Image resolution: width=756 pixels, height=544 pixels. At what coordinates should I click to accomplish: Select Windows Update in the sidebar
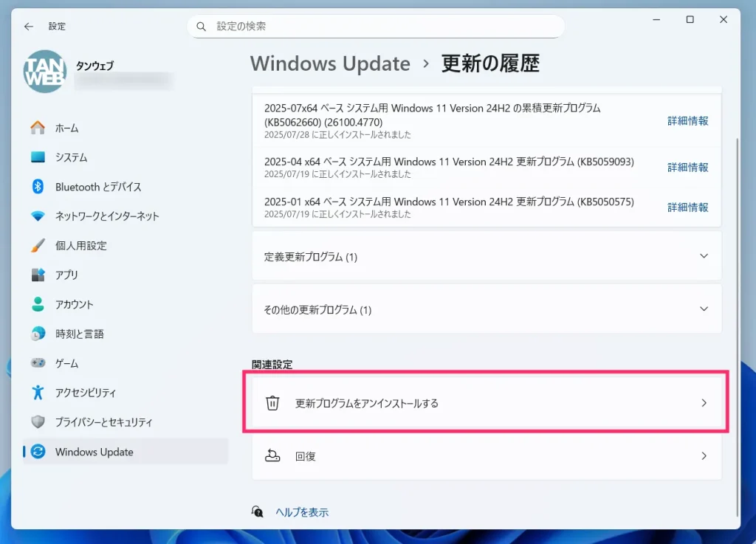point(126,452)
